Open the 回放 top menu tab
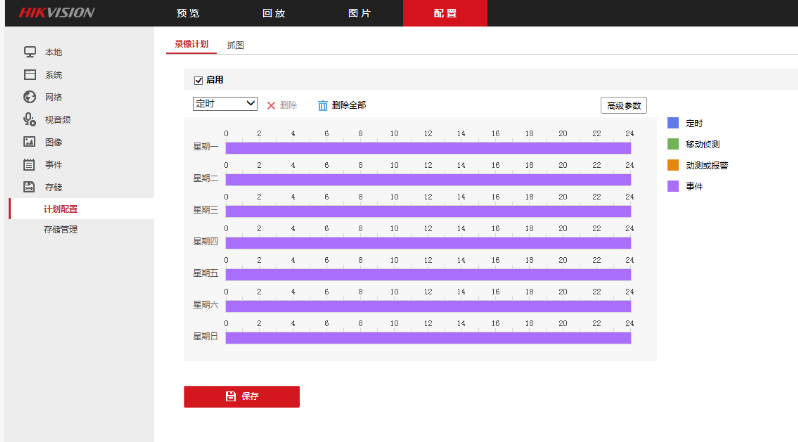This screenshot has width=798, height=442. click(274, 13)
